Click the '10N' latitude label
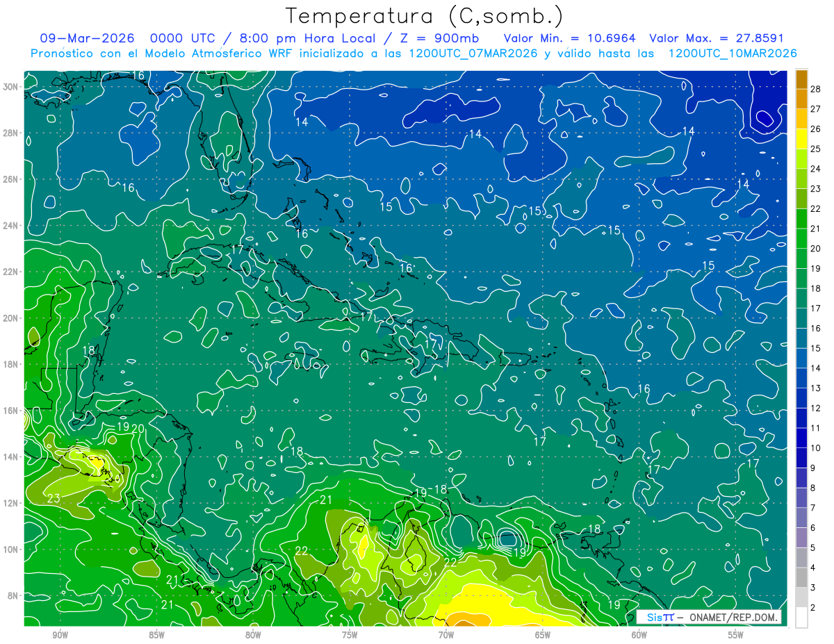This screenshot has height=644, width=834. (x=11, y=550)
